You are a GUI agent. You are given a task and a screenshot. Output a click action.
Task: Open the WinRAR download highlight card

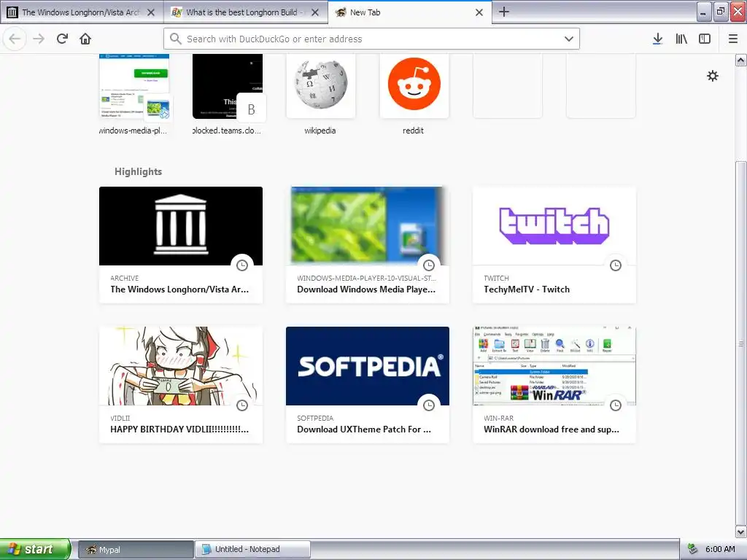coord(554,385)
